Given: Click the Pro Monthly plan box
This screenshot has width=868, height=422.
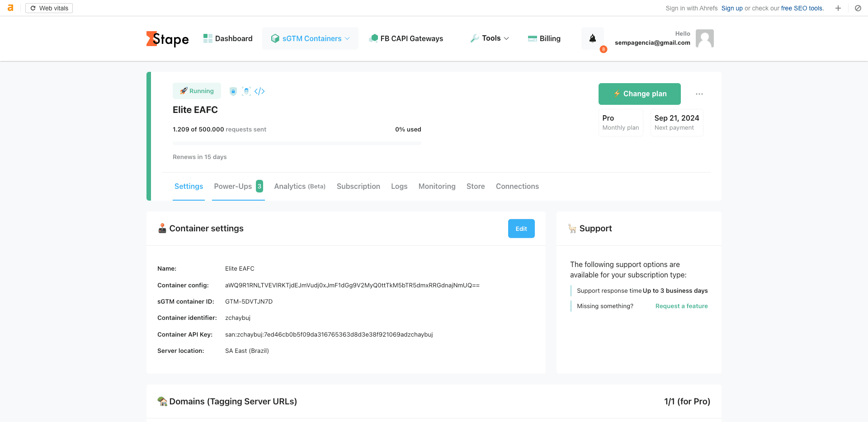Looking at the screenshot, I should click(x=621, y=122).
